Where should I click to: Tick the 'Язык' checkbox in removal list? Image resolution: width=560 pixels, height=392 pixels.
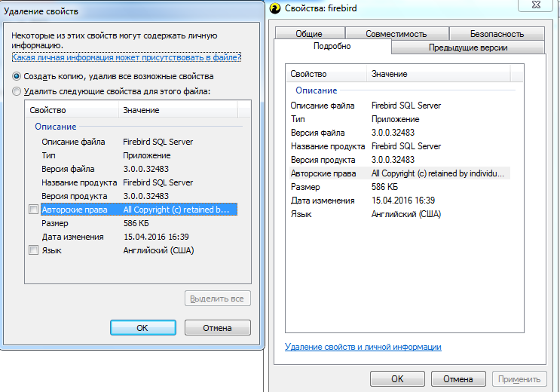(x=34, y=250)
